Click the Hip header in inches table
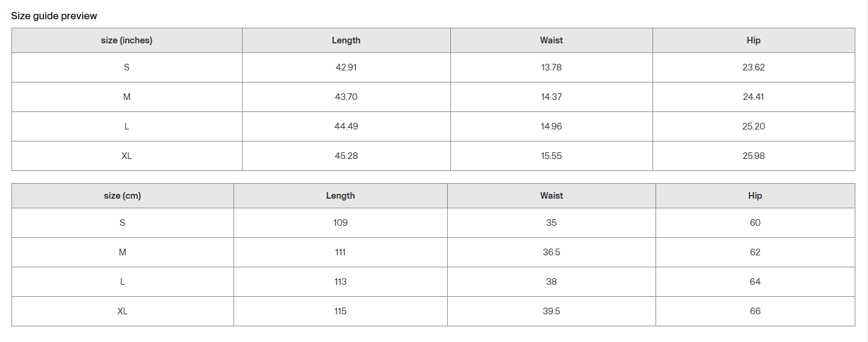The image size is (868, 342). [x=754, y=40]
